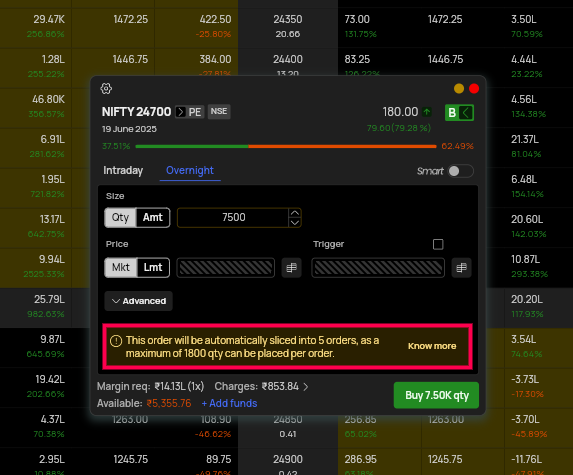Image resolution: width=573 pixels, height=475 pixels.
Task: Click 20.20L put open interest cell
Action: coord(527,299)
